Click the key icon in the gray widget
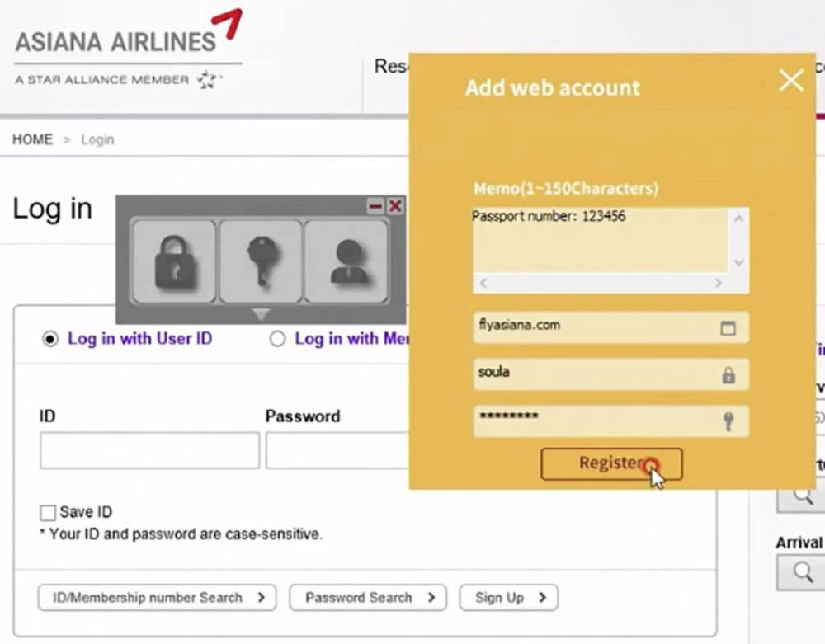 click(x=261, y=261)
